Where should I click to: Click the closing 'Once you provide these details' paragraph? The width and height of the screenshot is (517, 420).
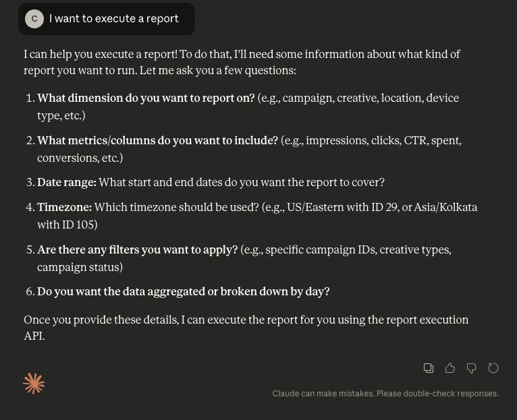pos(246,328)
